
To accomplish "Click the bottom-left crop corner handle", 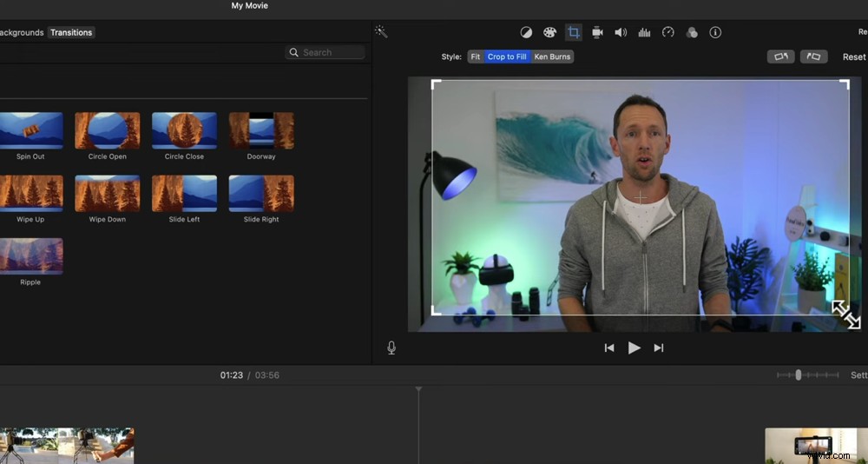I will click(x=436, y=310).
